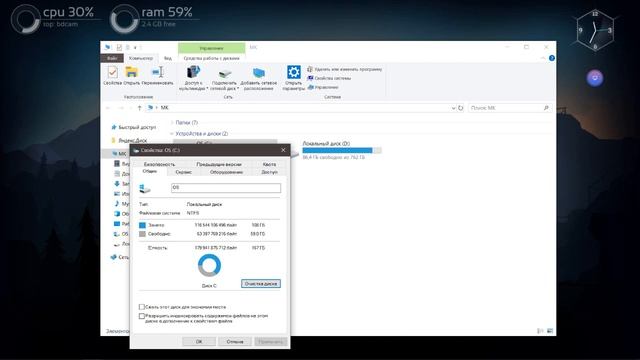Screen dimensions: 640x360
Task: Switch Explorer to large icons view
Action: tap(550, 331)
